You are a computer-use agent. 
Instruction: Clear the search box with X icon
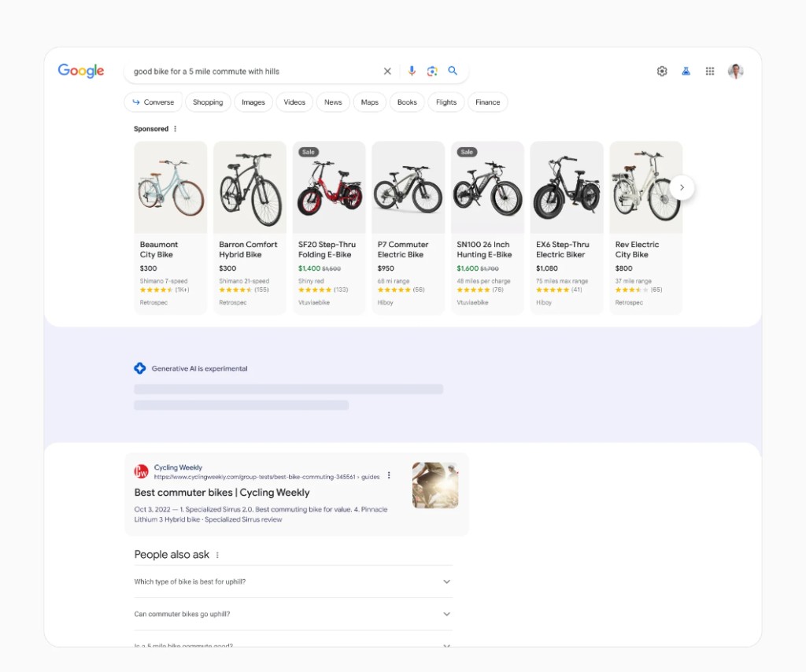click(387, 72)
